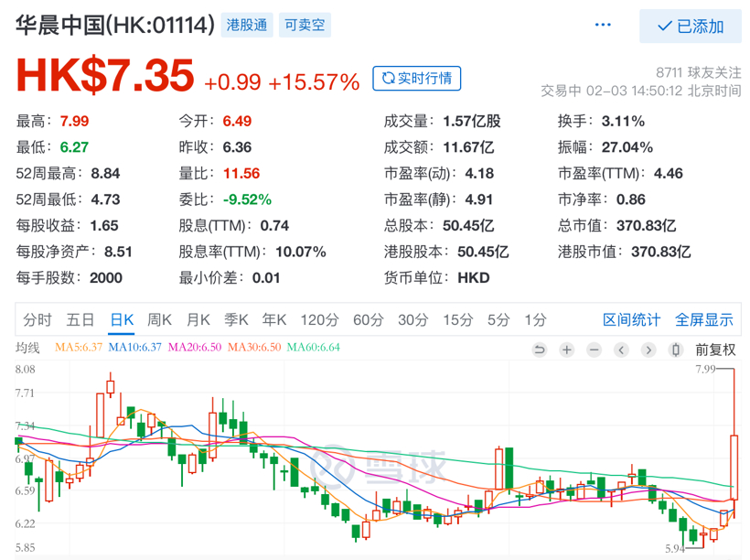The width and height of the screenshot is (750, 560).
Task: Select the 60分 minute chart tab
Action: click(x=368, y=319)
